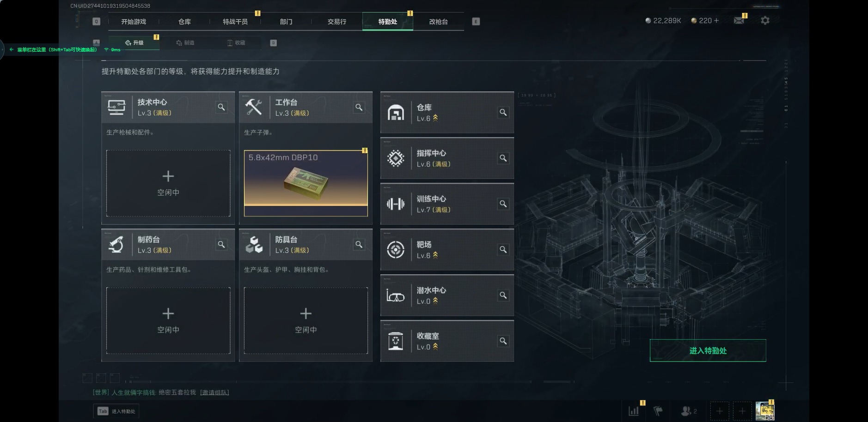Click magnifier on 工作台 panel
Screen dimensions: 868x422
tap(359, 107)
